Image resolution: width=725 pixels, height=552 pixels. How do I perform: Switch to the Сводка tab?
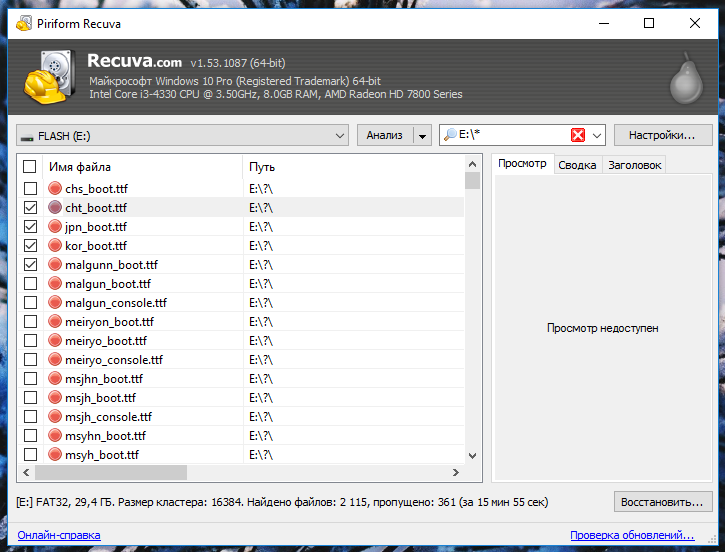tap(577, 165)
